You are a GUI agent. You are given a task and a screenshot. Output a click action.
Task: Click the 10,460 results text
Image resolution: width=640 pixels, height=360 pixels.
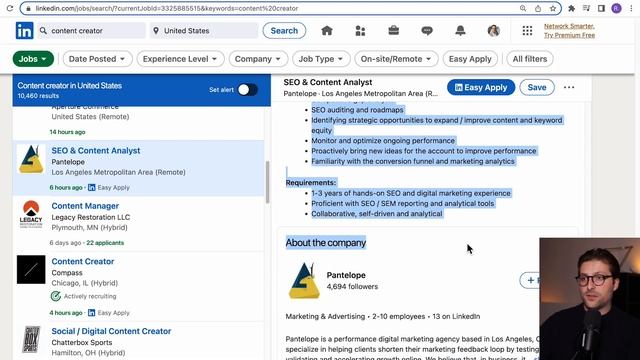38,96
